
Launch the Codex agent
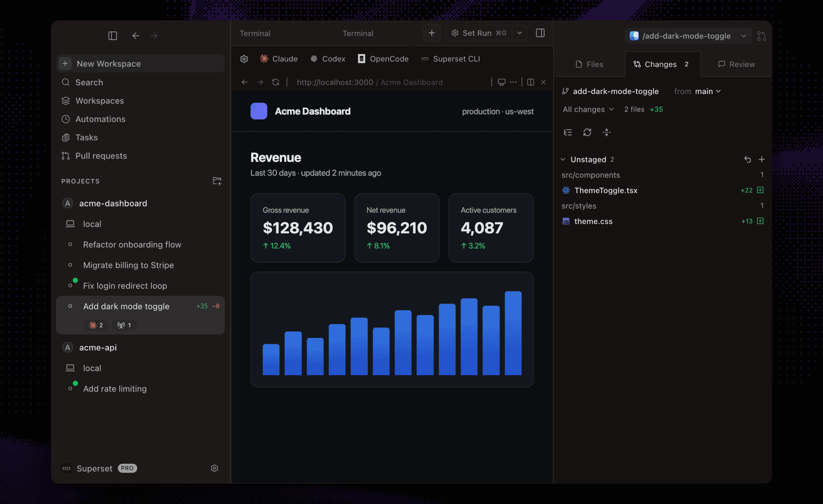click(x=328, y=59)
